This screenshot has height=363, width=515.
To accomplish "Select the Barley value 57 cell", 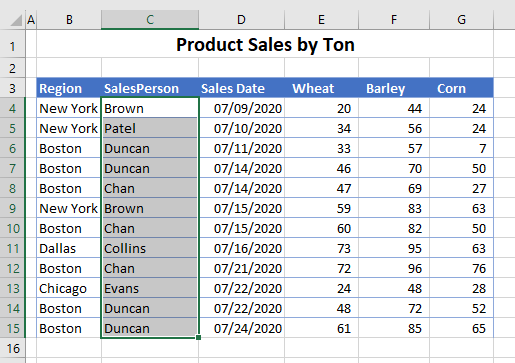I will pos(394,148).
